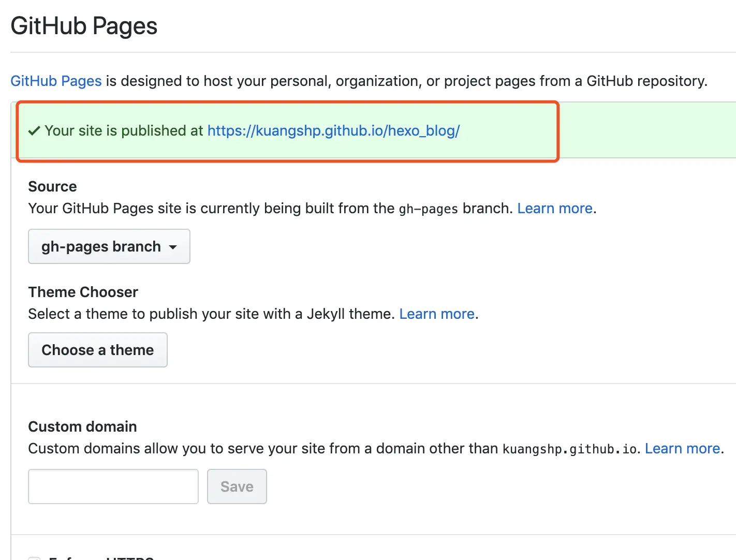The image size is (736, 560).
Task: Follow the blue GitHub Pages link in the description
Action: click(x=56, y=81)
